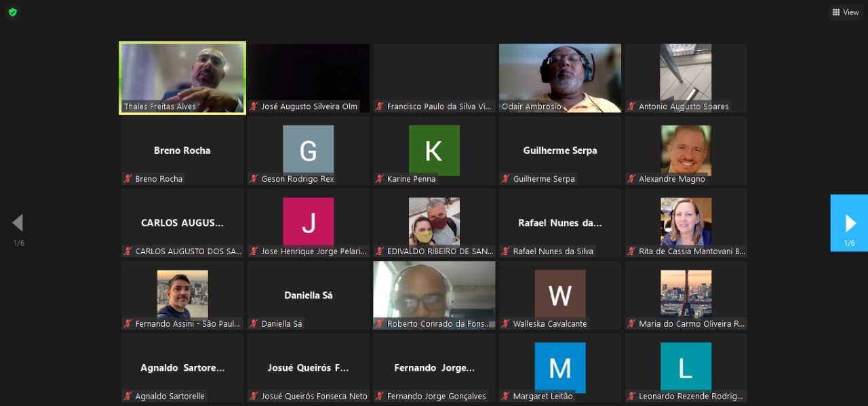Select Alexandre Magno's profile photo tile
The width and height of the screenshot is (868, 406).
tap(686, 150)
